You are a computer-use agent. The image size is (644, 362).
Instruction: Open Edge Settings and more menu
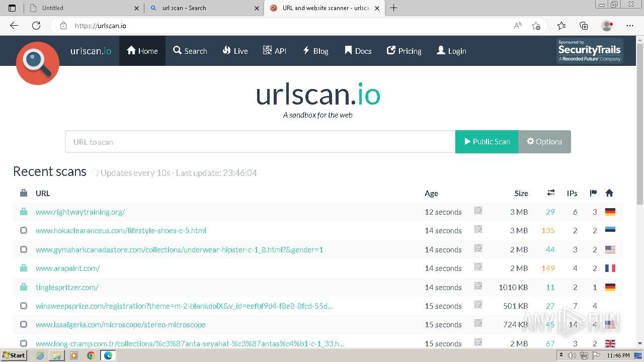click(630, 26)
